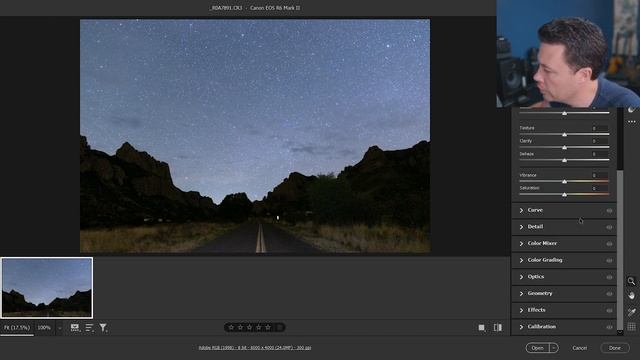Set rating to three stars

point(249,327)
